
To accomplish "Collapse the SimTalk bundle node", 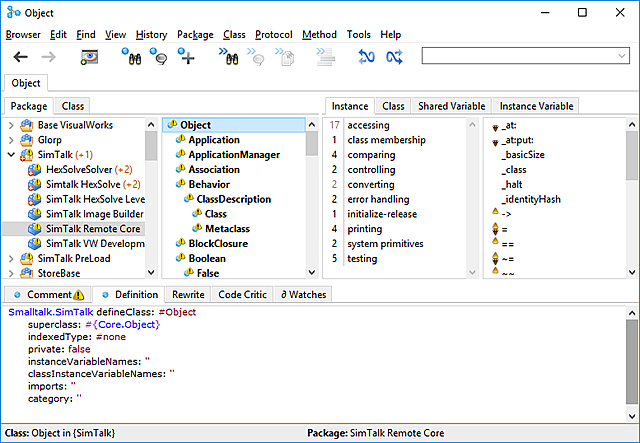I will [x=11, y=155].
